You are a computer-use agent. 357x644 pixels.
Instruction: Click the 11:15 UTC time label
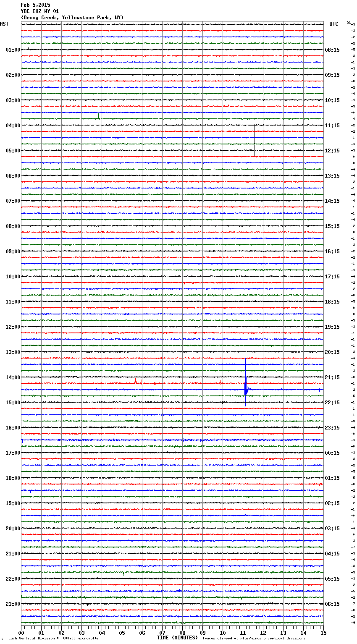click(332, 126)
